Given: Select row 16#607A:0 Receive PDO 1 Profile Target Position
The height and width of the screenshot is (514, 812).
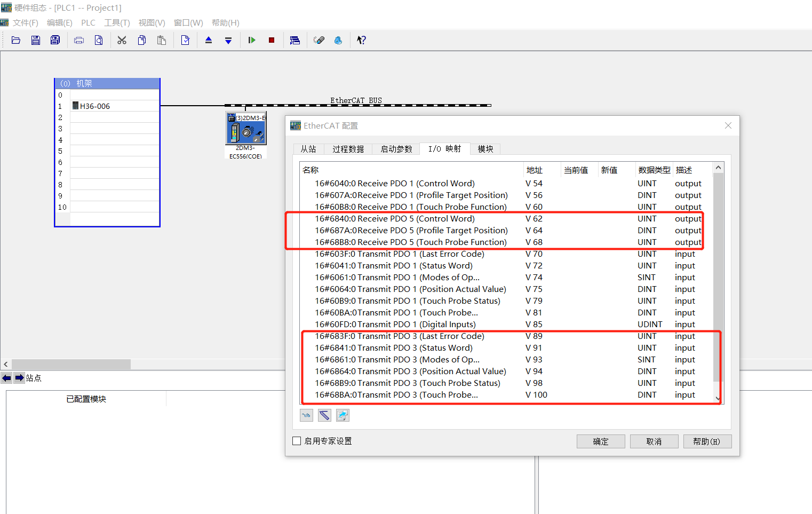Looking at the screenshot, I should (507, 195).
